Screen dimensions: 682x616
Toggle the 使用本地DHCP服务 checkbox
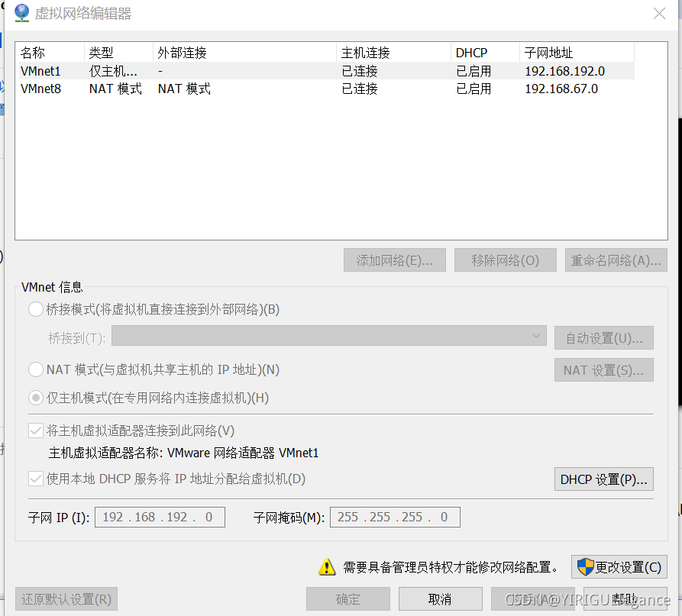click(35, 479)
